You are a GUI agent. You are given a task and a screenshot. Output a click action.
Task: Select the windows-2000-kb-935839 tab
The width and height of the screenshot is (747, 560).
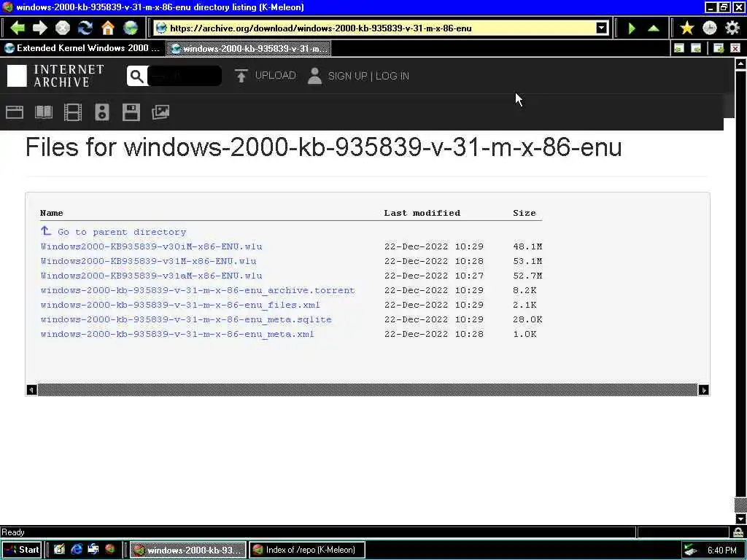tap(248, 49)
